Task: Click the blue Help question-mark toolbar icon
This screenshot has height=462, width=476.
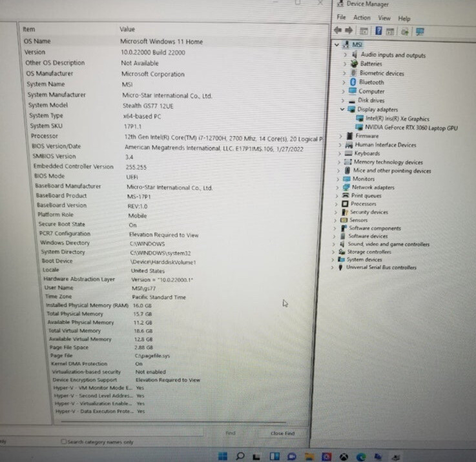Action: tap(378, 30)
